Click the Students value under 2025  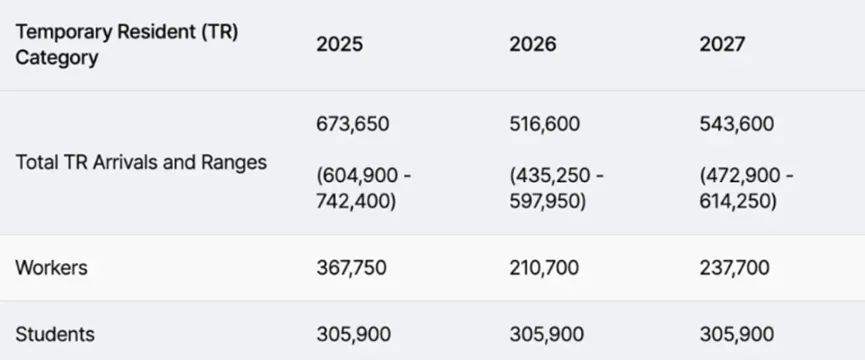click(x=354, y=335)
